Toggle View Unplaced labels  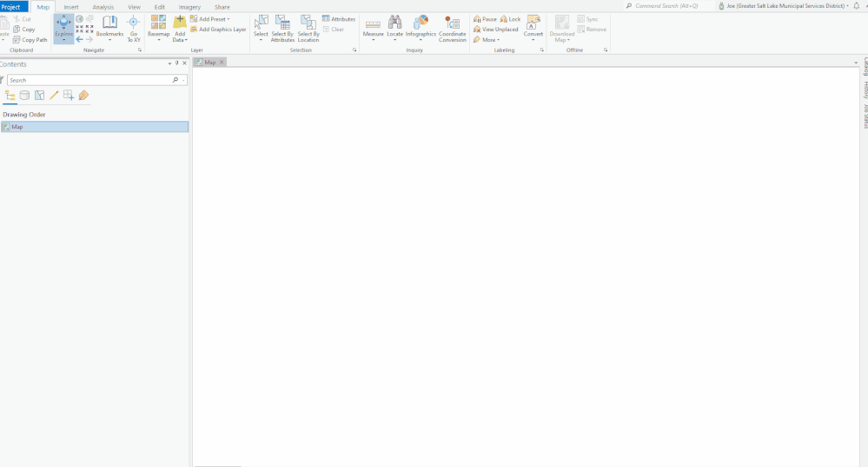click(496, 30)
